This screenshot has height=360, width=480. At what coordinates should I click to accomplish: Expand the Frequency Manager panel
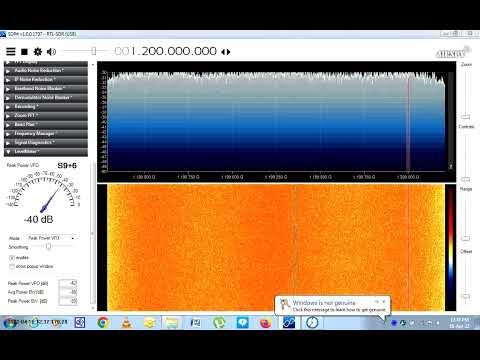click(x=46, y=134)
